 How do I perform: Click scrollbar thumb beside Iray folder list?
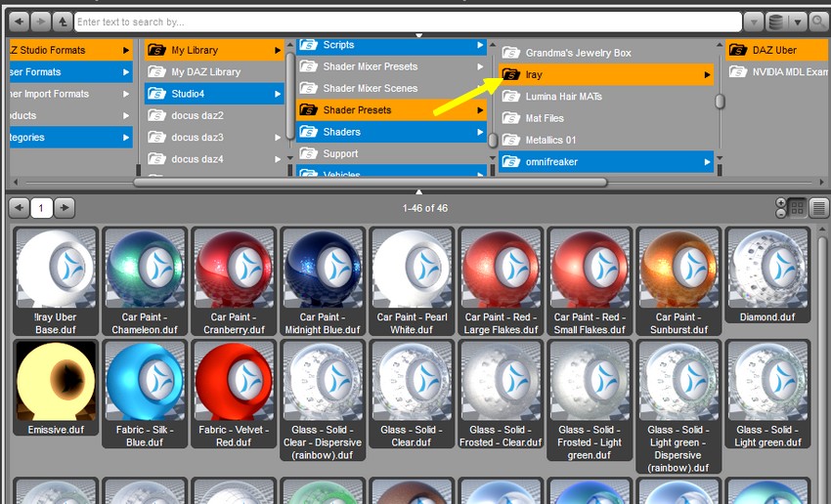click(x=720, y=102)
